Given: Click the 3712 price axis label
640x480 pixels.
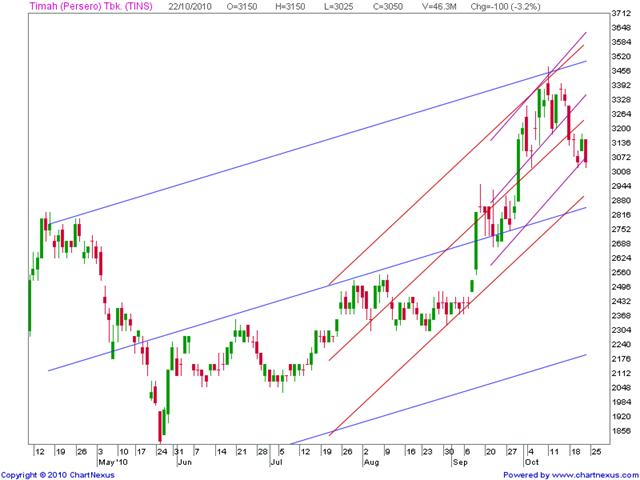Looking at the screenshot, I should point(621,13).
